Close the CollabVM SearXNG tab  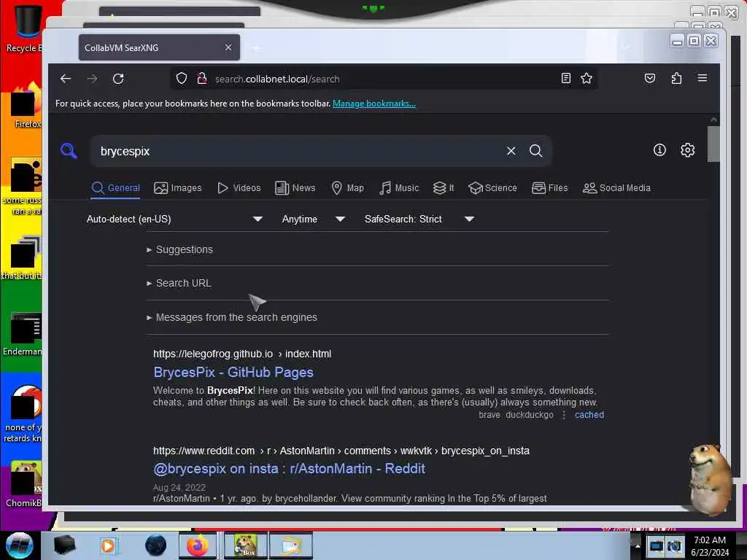[228, 47]
